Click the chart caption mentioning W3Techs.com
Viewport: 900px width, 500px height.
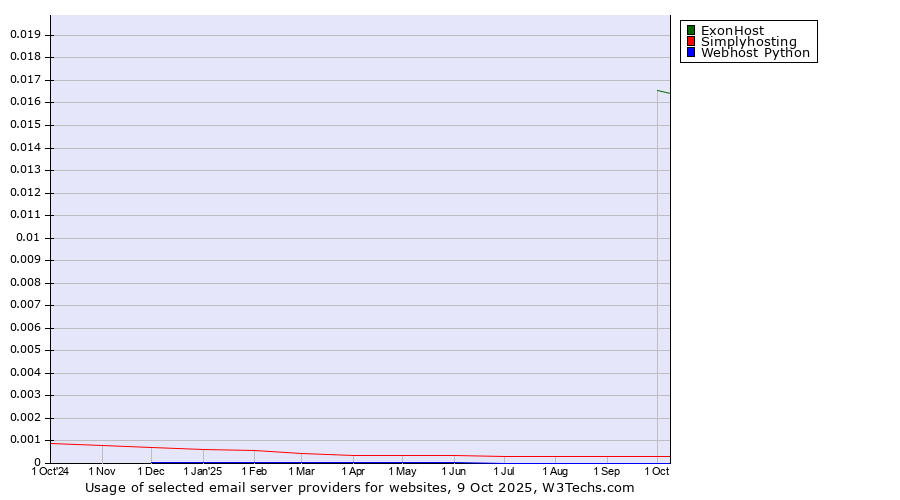point(360,488)
